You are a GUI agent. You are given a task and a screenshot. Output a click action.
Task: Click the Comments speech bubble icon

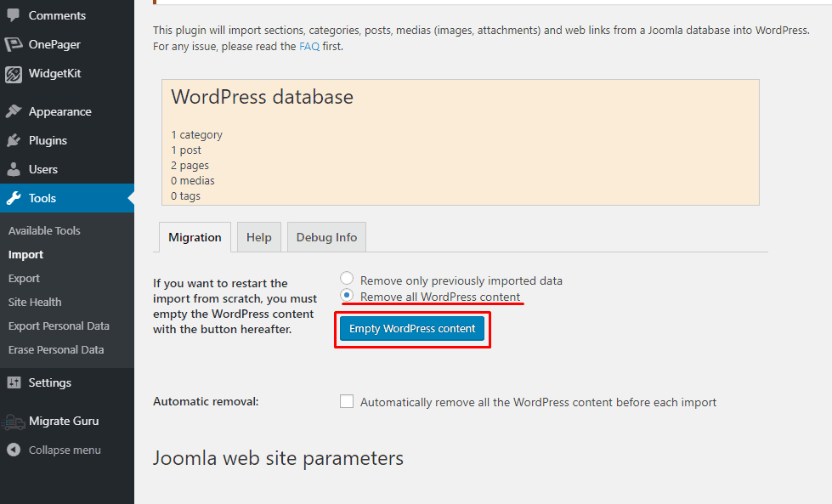point(14,14)
